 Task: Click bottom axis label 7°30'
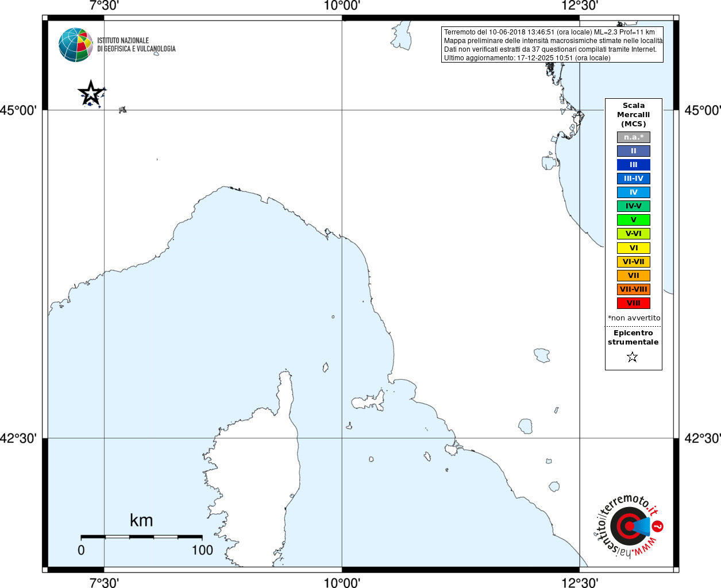click(104, 583)
